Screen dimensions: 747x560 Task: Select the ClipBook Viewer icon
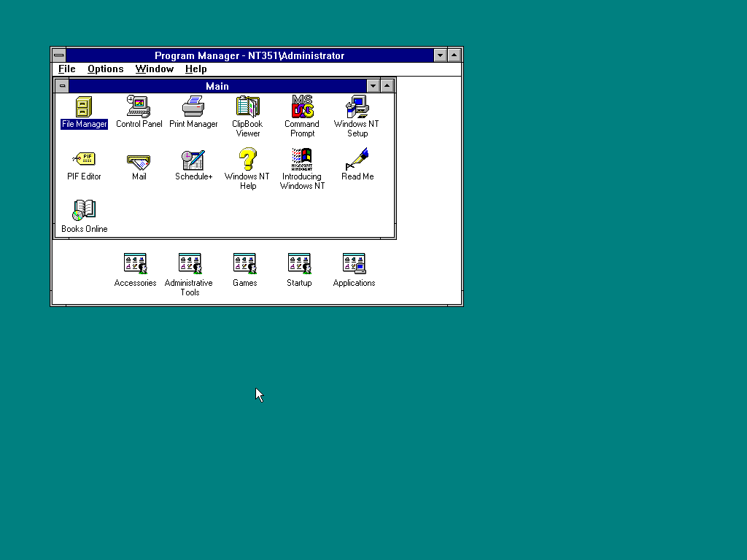248,107
